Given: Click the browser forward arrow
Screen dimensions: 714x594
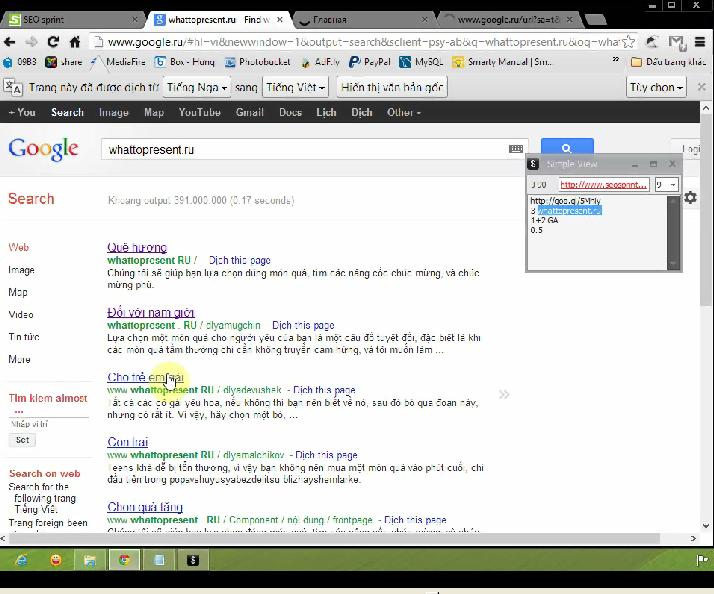Looking at the screenshot, I should (x=31, y=42).
